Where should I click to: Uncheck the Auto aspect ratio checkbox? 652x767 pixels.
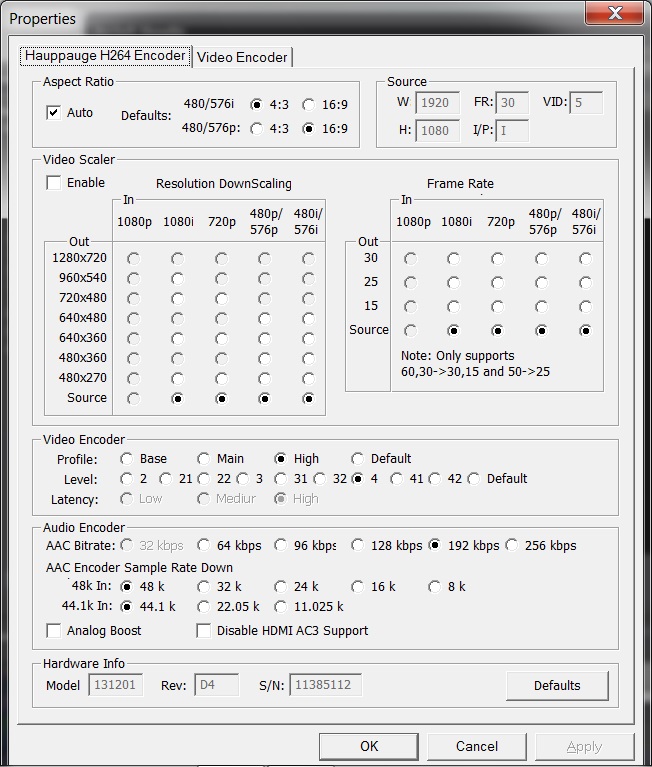(x=53, y=113)
